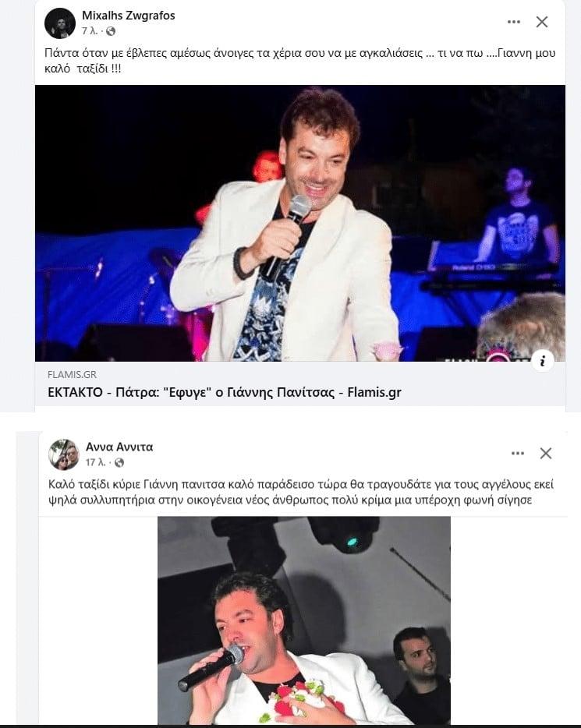Open public globe audience icon on first post

[x=111, y=32]
